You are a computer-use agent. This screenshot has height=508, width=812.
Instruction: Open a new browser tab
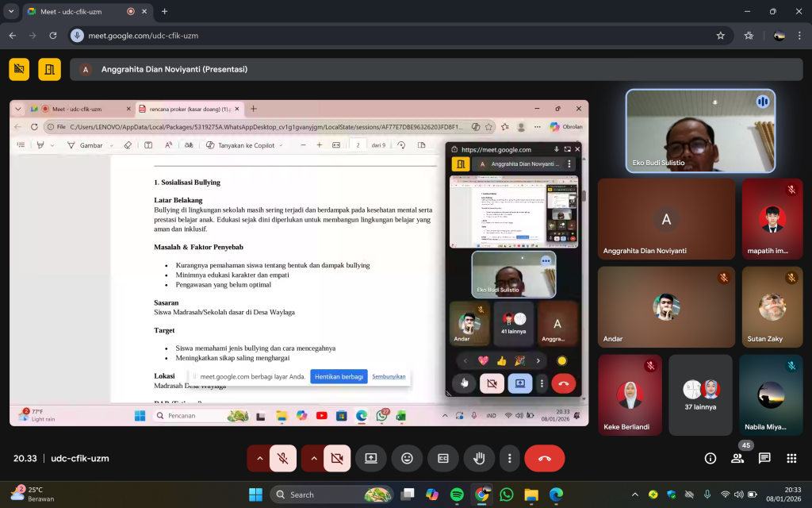point(165,12)
